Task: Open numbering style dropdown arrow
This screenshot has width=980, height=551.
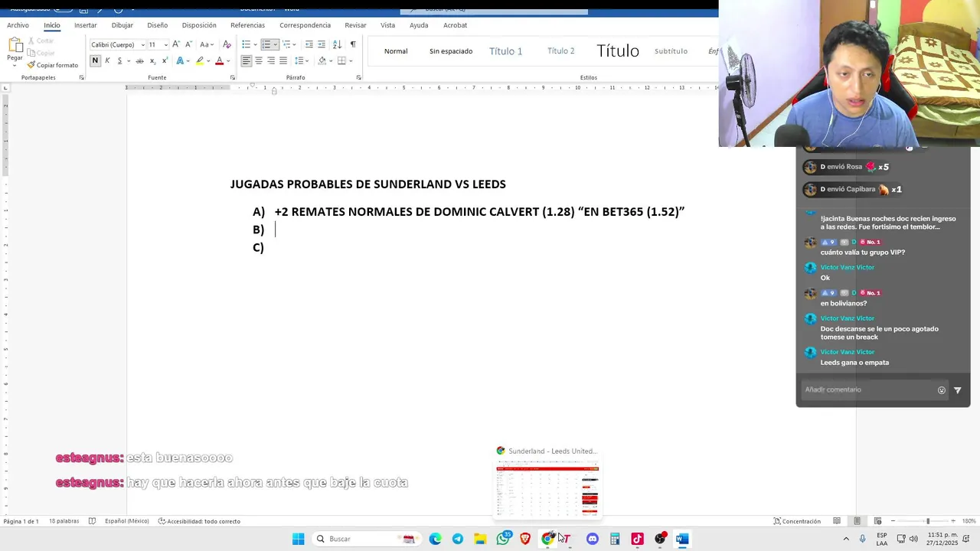Action: (x=276, y=44)
